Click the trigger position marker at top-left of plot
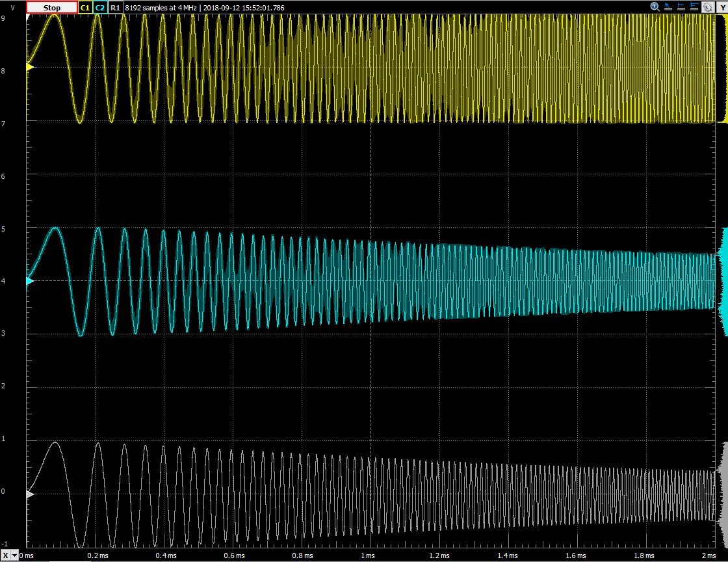 (x=27, y=19)
